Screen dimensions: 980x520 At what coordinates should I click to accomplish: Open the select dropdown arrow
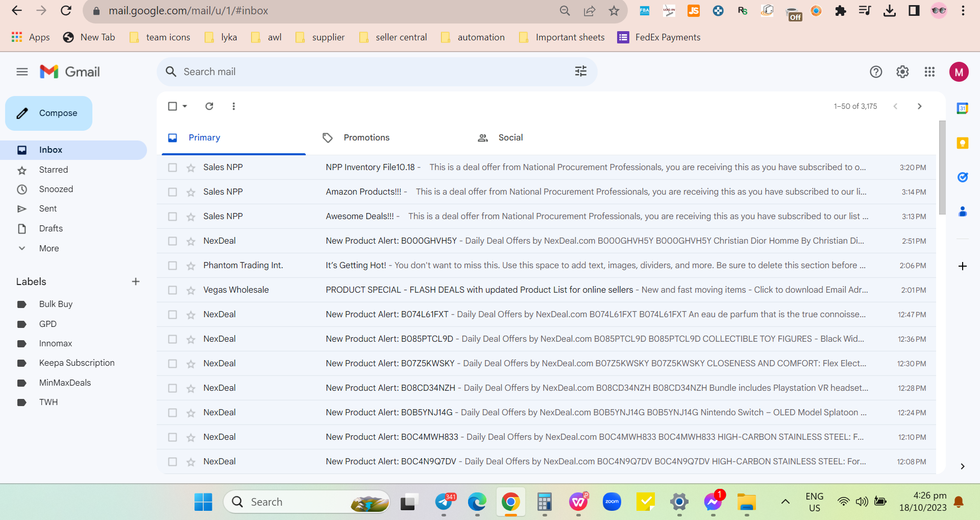[x=185, y=106]
